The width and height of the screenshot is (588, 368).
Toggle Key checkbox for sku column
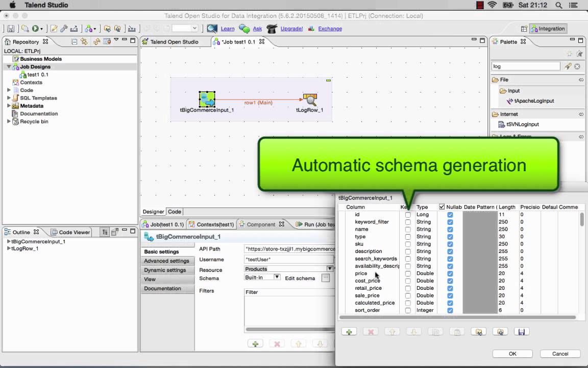[x=408, y=244]
